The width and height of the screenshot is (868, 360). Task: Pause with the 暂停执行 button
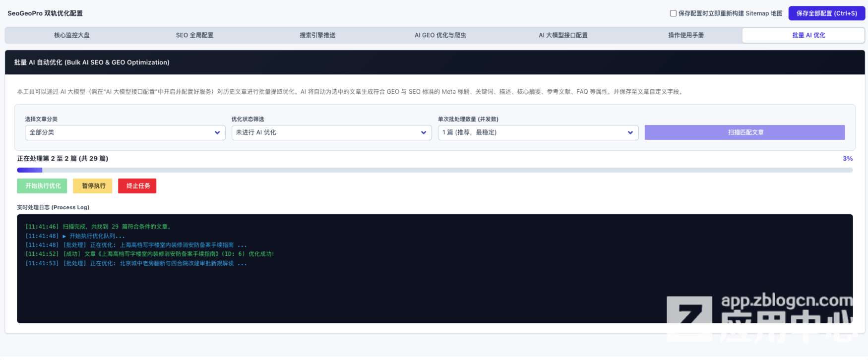(93, 186)
